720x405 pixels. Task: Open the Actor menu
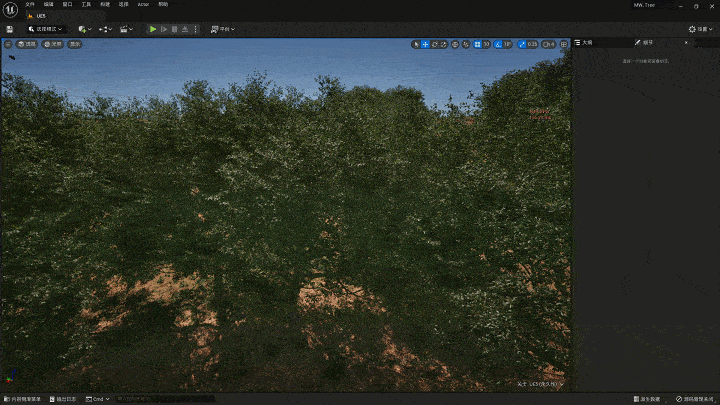143,4
